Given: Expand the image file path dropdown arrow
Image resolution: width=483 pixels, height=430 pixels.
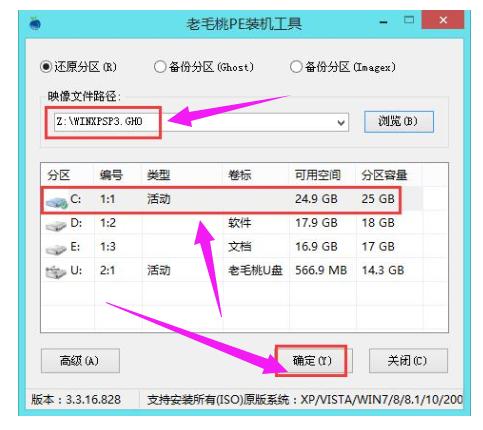Looking at the screenshot, I should [341, 122].
